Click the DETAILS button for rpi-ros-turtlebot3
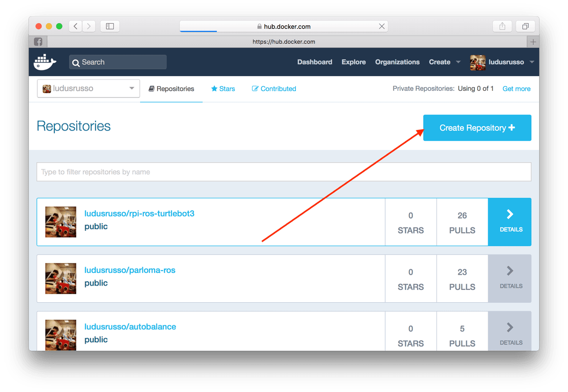Viewport: 568px width, 392px height. pos(510,222)
